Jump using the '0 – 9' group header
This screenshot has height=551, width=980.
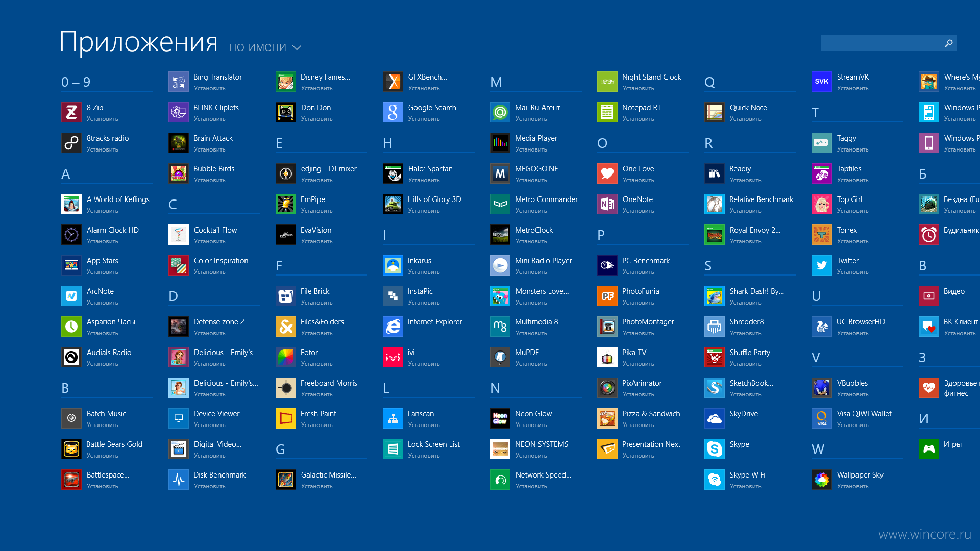[76, 82]
